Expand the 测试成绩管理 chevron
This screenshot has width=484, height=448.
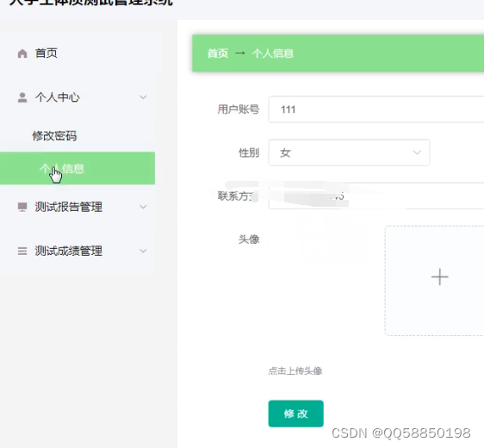[x=143, y=251]
